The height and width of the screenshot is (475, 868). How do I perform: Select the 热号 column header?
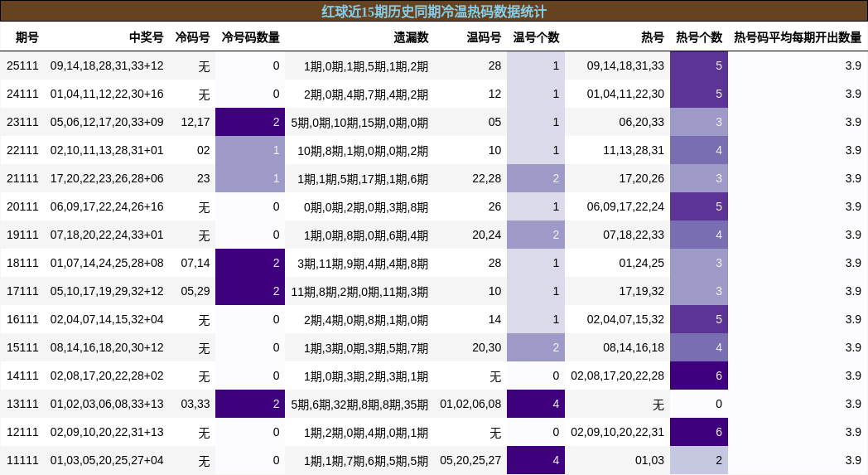(x=653, y=37)
